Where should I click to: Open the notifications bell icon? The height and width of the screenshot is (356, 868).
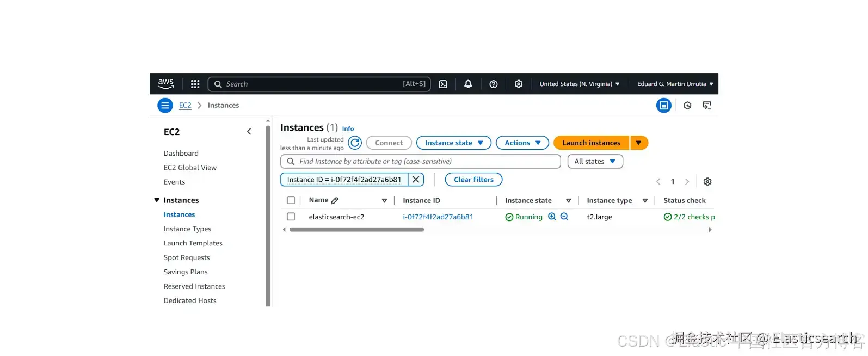click(x=468, y=84)
